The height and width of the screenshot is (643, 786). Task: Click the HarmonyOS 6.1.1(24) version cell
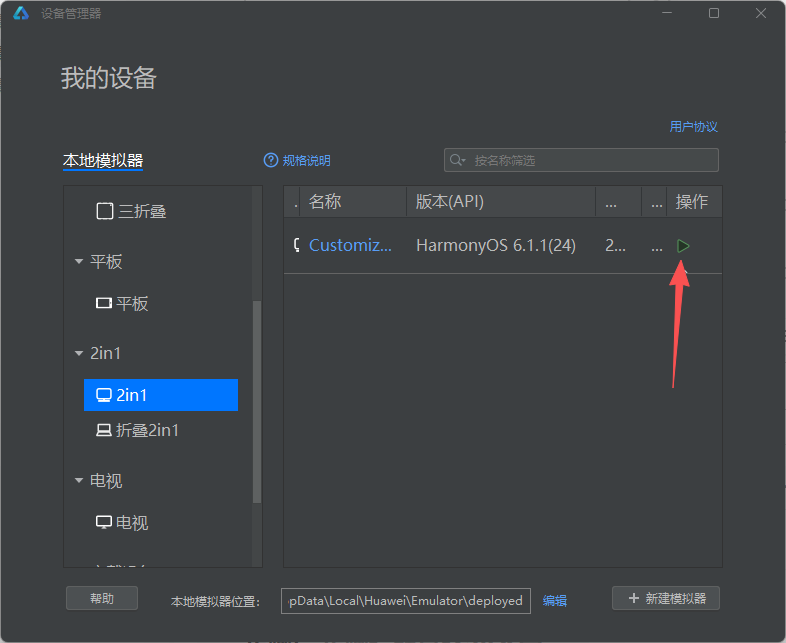pos(496,246)
